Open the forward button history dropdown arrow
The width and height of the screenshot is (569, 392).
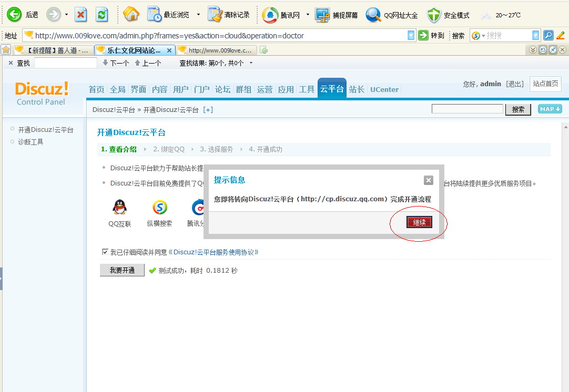click(x=66, y=15)
